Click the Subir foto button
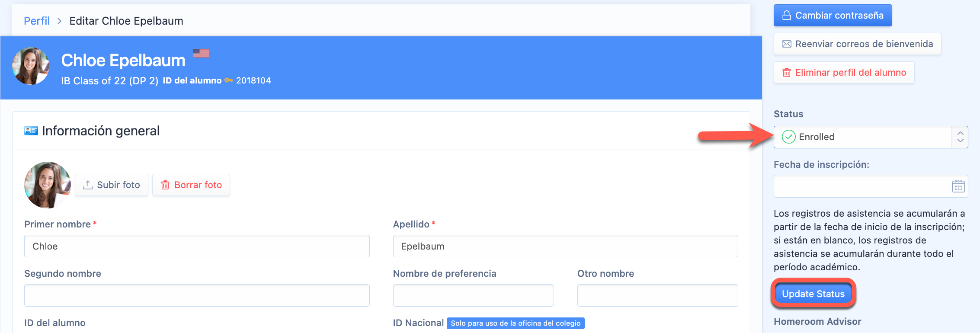Screen dimensions: 980x333 (112, 185)
